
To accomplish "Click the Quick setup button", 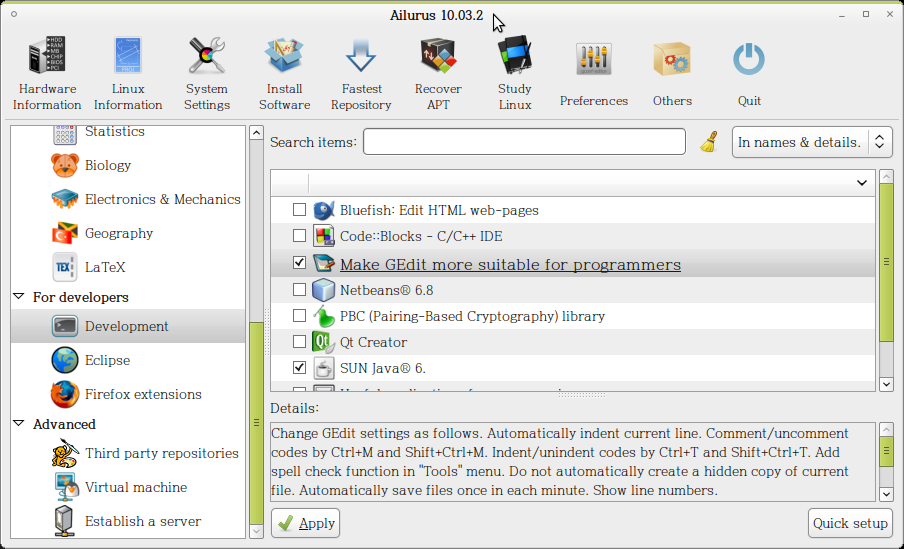I will coord(850,523).
